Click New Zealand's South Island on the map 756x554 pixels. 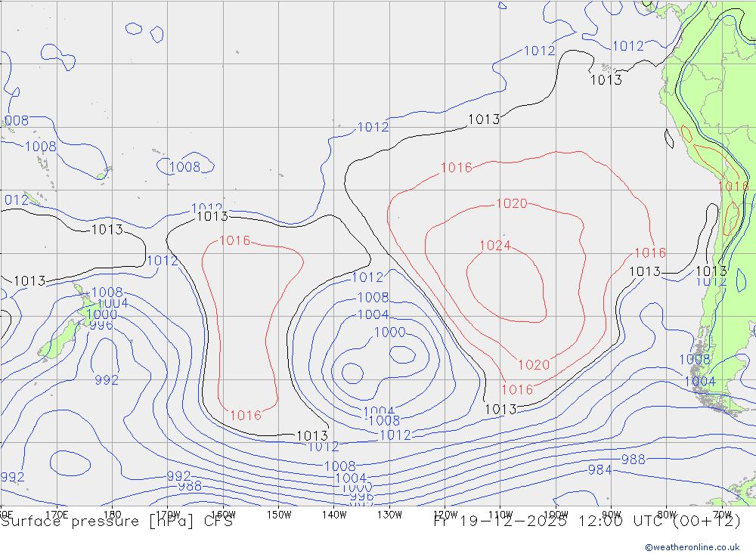(x=60, y=342)
